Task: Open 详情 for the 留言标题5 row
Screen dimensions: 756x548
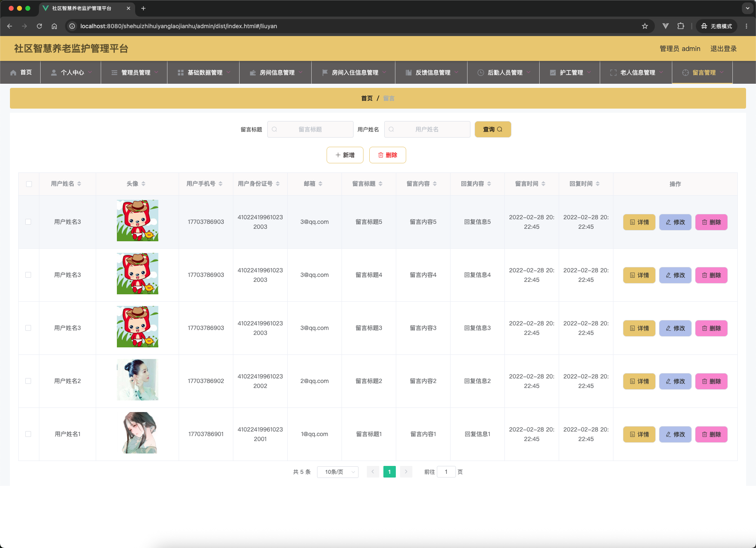Action: [x=639, y=222]
